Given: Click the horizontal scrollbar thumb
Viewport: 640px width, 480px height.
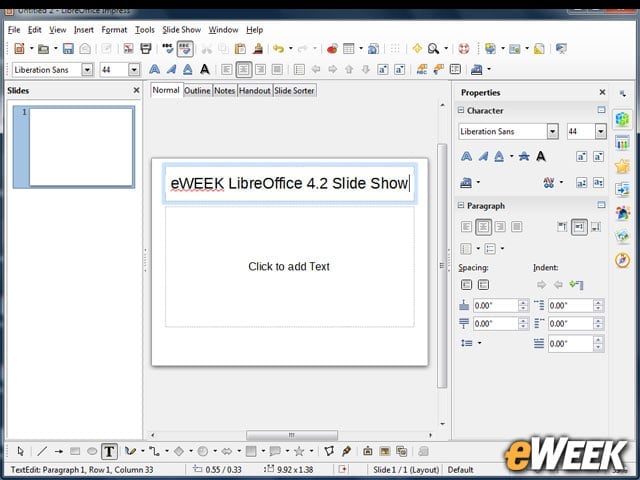Looking at the screenshot, I should tap(291, 435).
